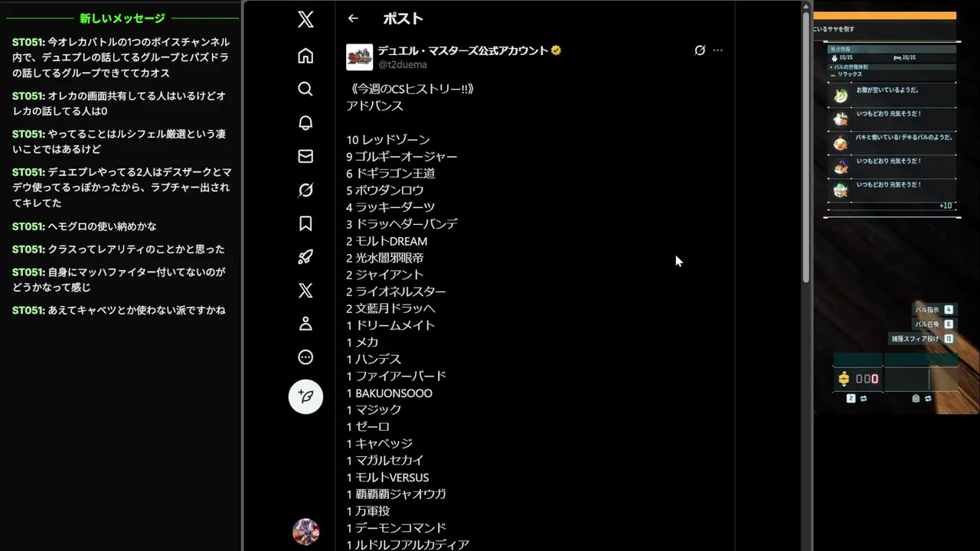The height and width of the screenshot is (551, 980).
Task: Click the 2 ジャイアント entry
Action: click(x=385, y=275)
